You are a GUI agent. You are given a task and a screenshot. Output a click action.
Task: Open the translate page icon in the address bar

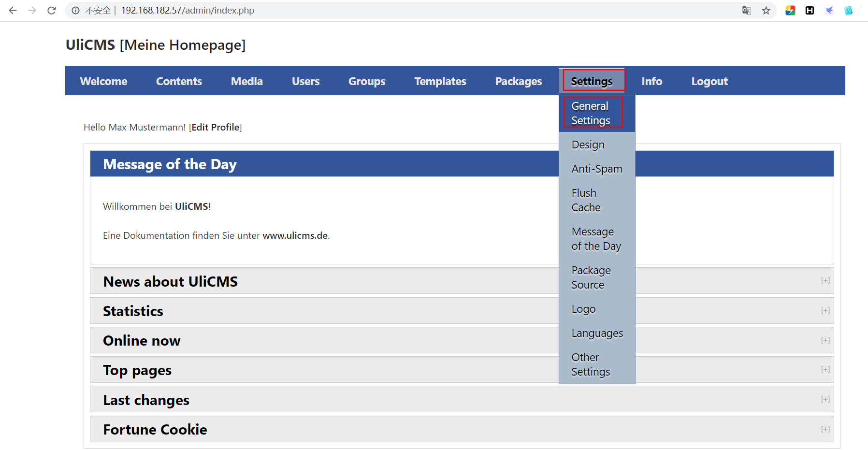click(x=747, y=10)
